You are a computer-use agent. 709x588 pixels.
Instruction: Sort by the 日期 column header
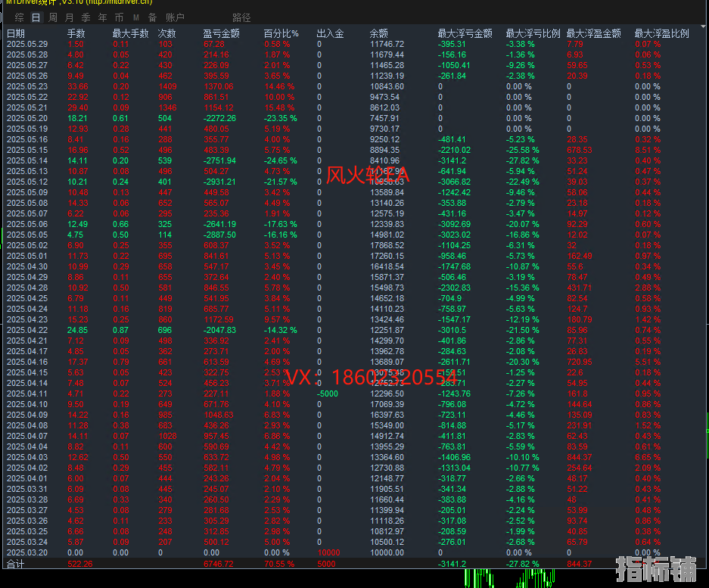coord(16,33)
